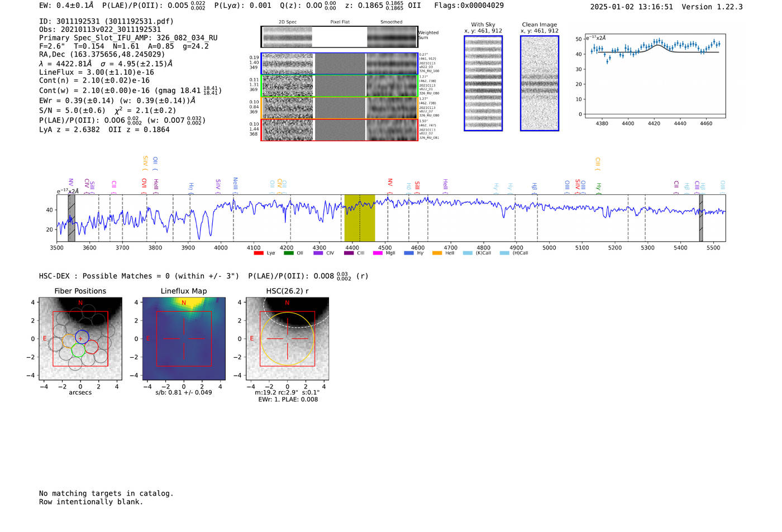Image resolution: width=782 pixels, height=532 pixels.
Task: Click the dark purple CIII legend swatch
Action: [x=349, y=253]
